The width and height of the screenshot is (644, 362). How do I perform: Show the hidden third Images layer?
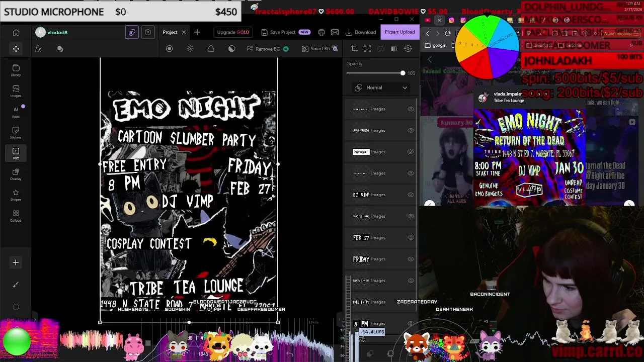[411, 152]
